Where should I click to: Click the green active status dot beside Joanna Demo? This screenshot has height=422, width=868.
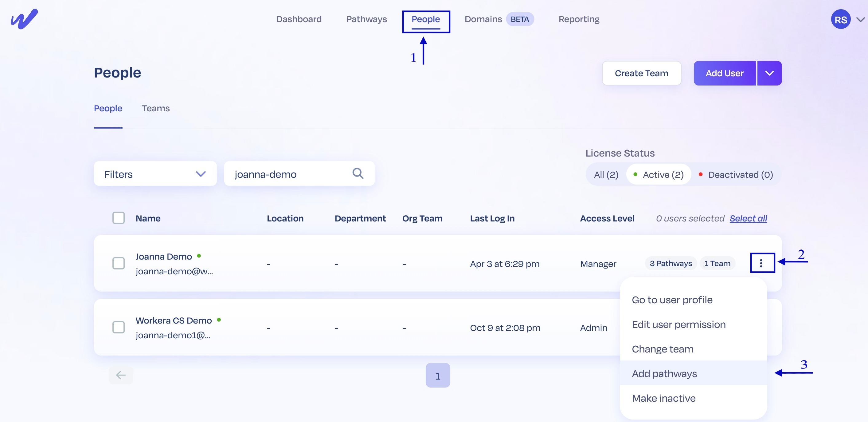pos(199,256)
